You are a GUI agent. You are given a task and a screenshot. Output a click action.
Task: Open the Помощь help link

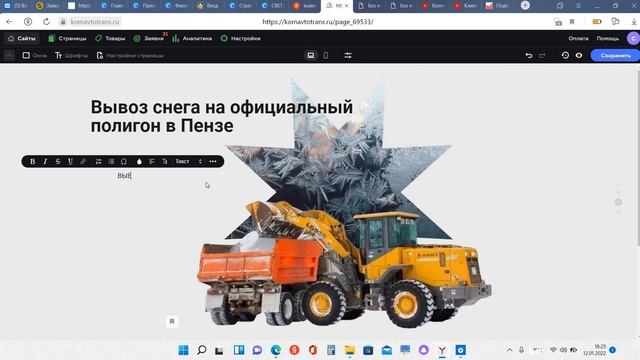click(x=608, y=38)
